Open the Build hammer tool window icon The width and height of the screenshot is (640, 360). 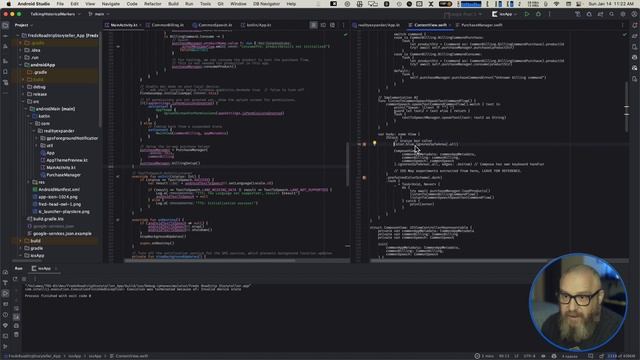pos(5,283)
